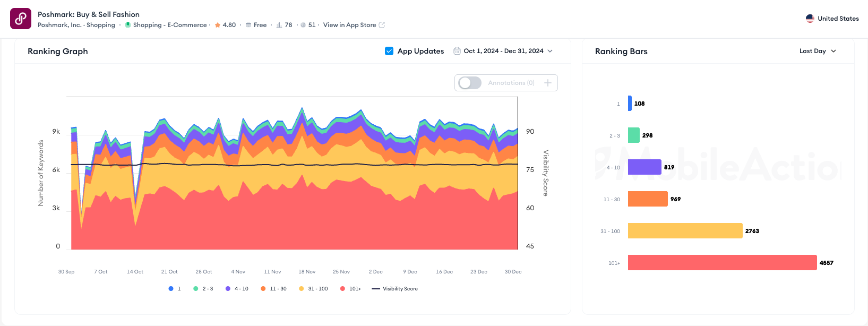
Task: Click the purple 4 - 10 ranking bar
Action: click(x=644, y=167)
